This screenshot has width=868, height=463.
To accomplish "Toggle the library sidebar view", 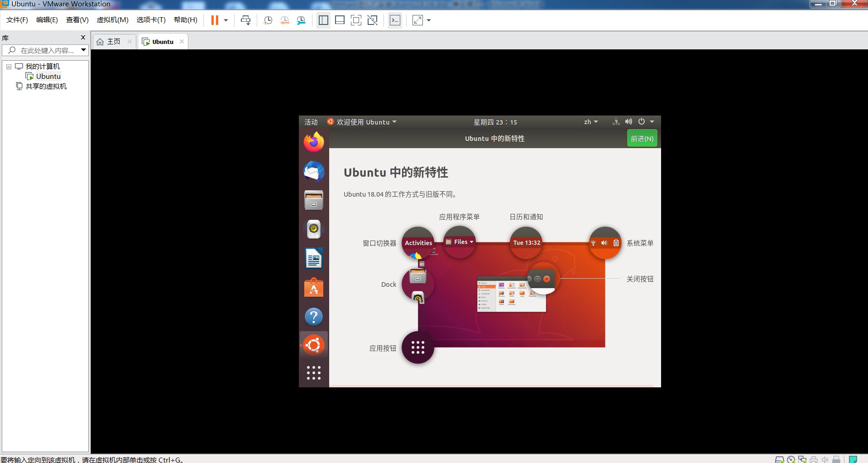I will [323, 20].
